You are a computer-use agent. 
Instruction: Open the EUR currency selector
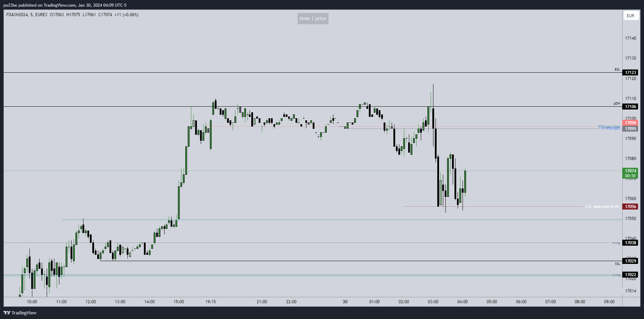[x=630, y=16]
